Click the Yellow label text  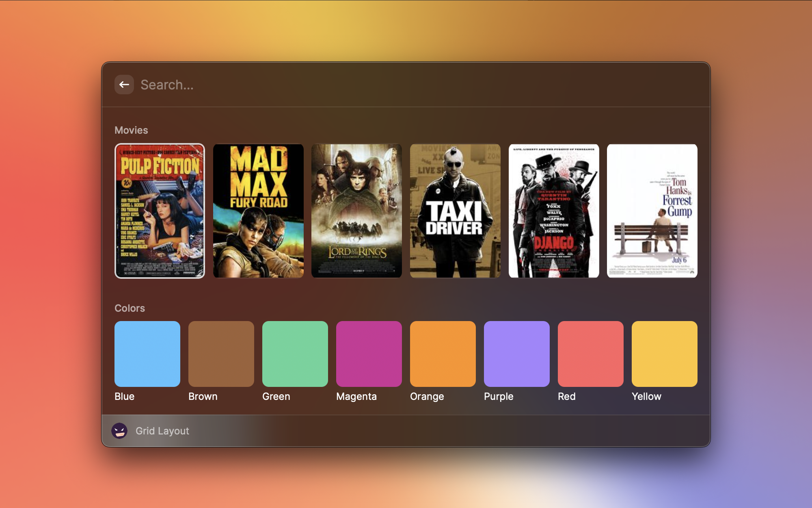tap(646, 396)
